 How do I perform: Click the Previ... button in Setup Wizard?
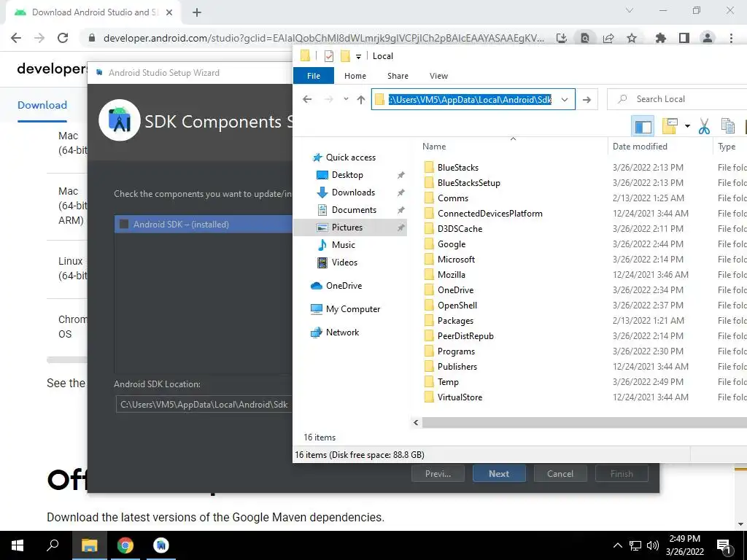(x=438, y=474)
